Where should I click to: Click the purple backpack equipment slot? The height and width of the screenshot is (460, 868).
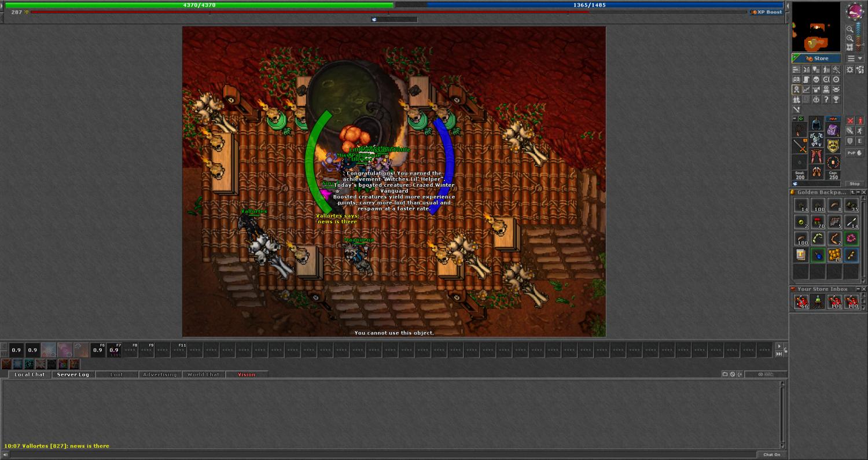coord(833,130)
